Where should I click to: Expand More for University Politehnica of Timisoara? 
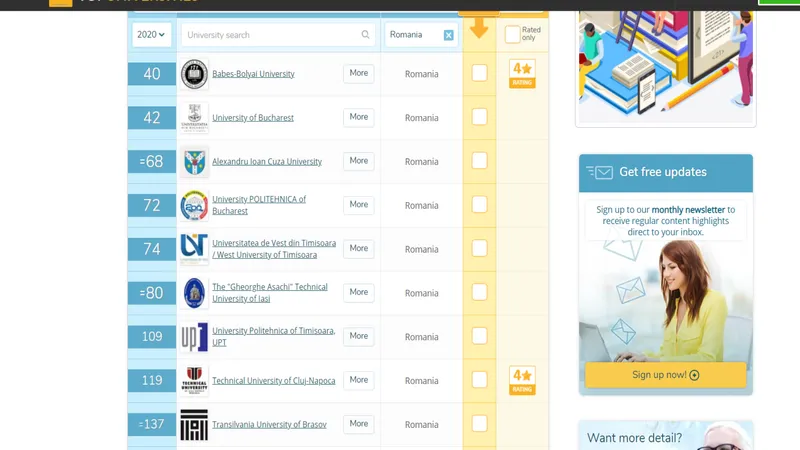point(359,336)
